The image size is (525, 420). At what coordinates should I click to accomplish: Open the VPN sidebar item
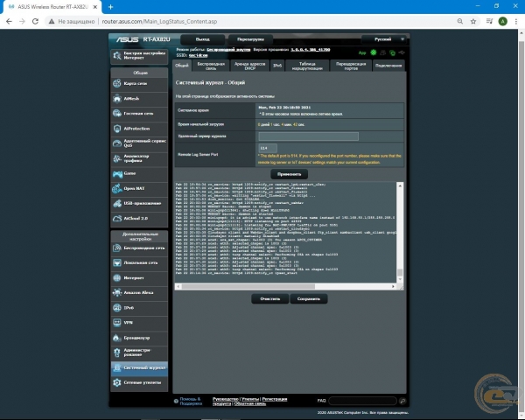pos(139,323)
